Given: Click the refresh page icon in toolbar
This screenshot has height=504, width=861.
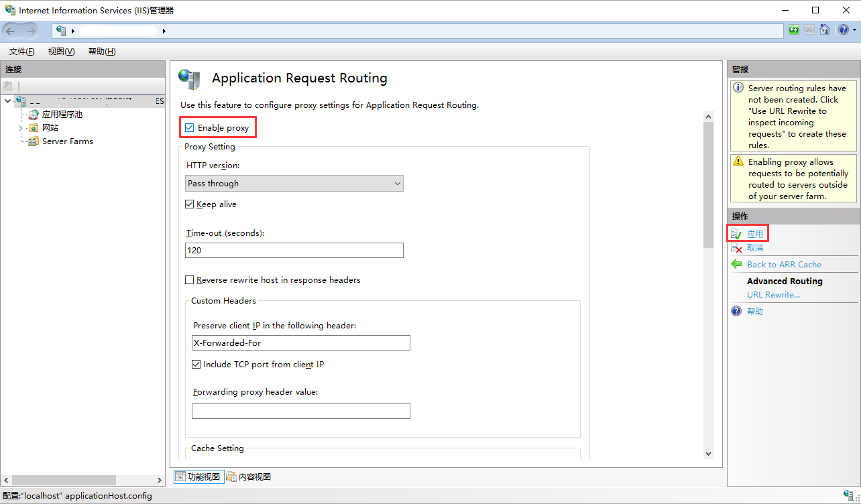Looking at the screenshot, I should (794, 30).
